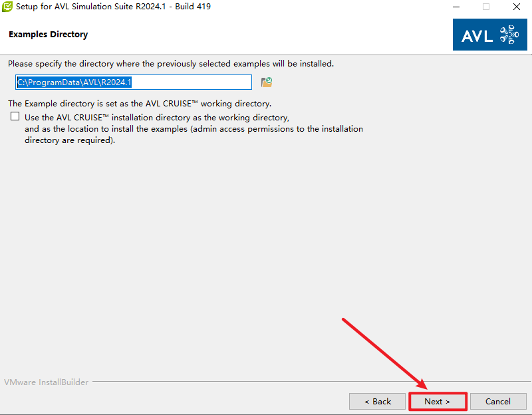Click the 'Examples Directory' heading
This screenshot has height=415, width=532.
[48, 35]
